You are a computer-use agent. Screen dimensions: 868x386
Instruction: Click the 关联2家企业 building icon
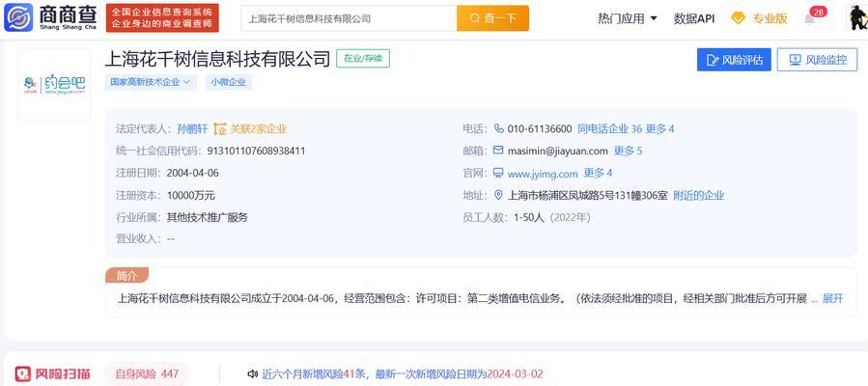click(x=220, y=129)
